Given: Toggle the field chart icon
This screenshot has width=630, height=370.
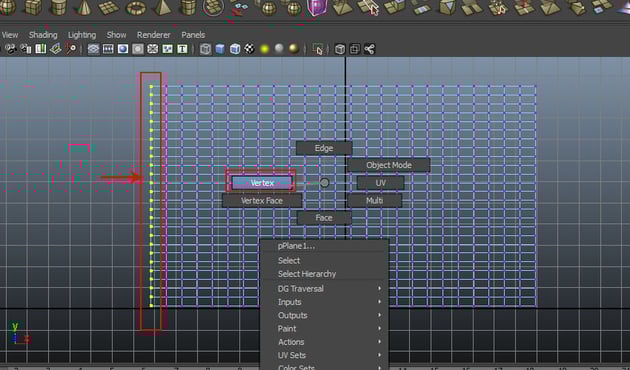Looking at the screenshot, I should 153,49.
